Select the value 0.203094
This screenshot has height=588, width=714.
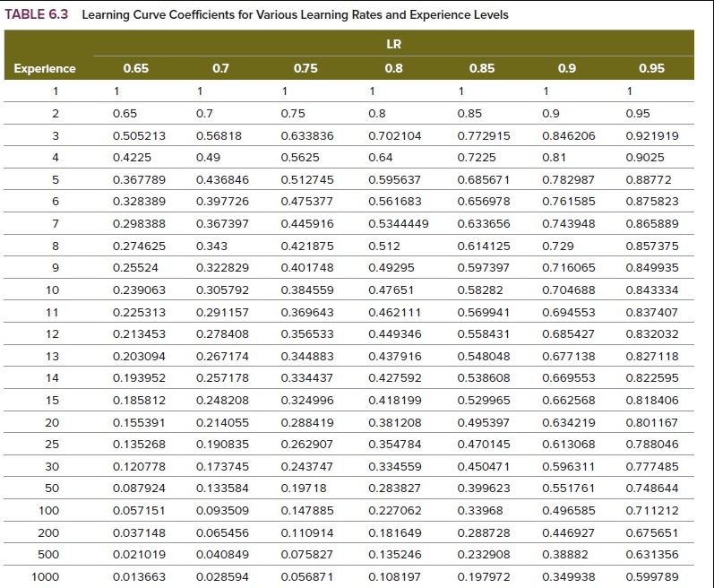(140, 357)
